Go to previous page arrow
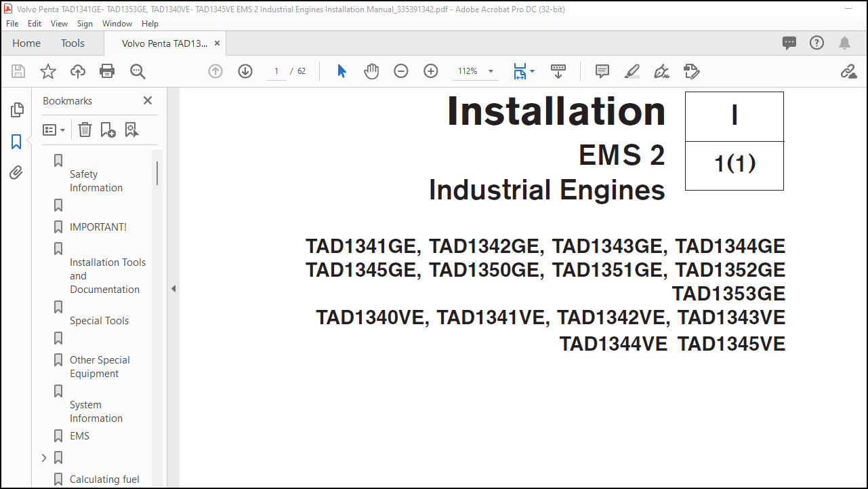The image size is (868, 489). tap(215, 71)
